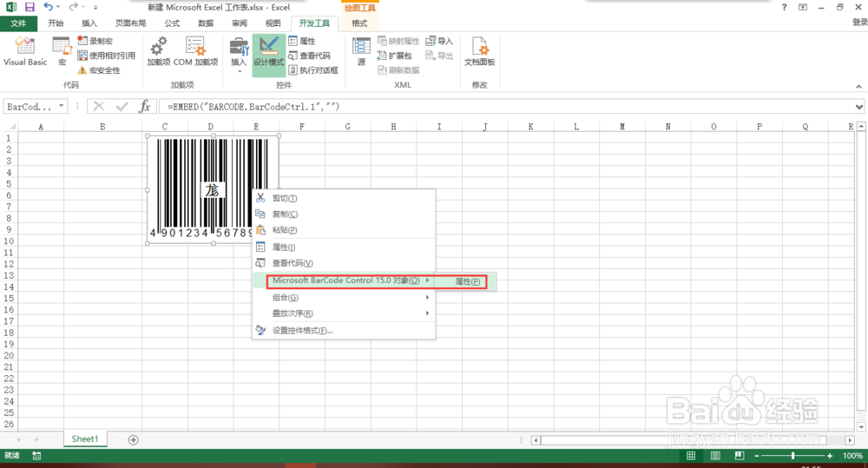Click 登录 sign-in link
The height and width of the screenshot is (468, 868).
[859, 23]
